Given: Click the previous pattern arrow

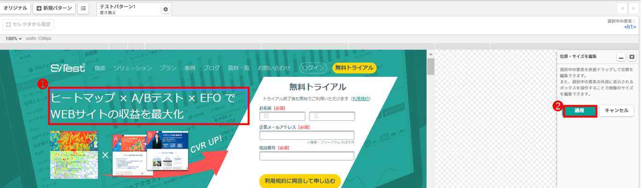Looking at the screenshot, I should point(622,8).
